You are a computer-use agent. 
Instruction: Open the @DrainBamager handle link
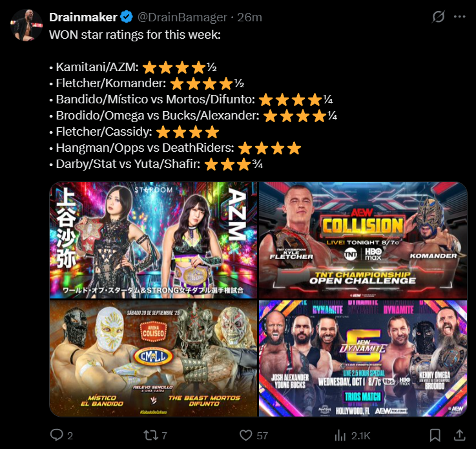pyautogui.click(x=182, y=17)
